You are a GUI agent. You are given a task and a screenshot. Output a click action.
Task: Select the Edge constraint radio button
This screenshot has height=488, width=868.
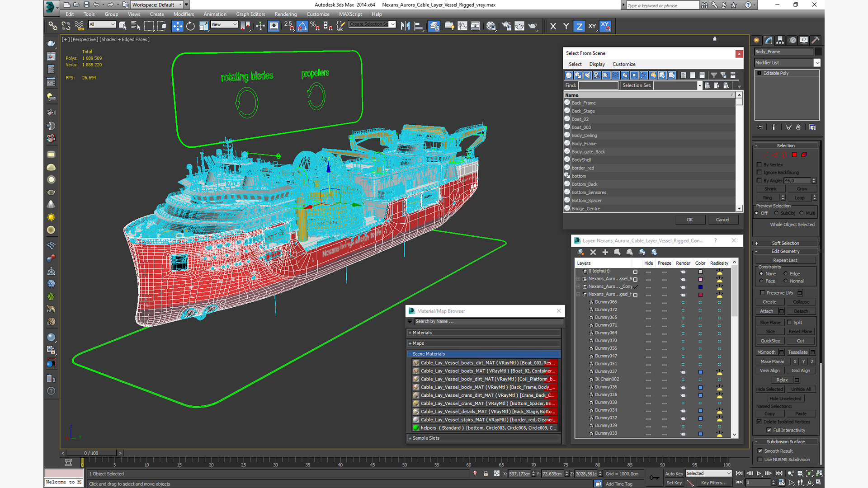click(786, 274)
